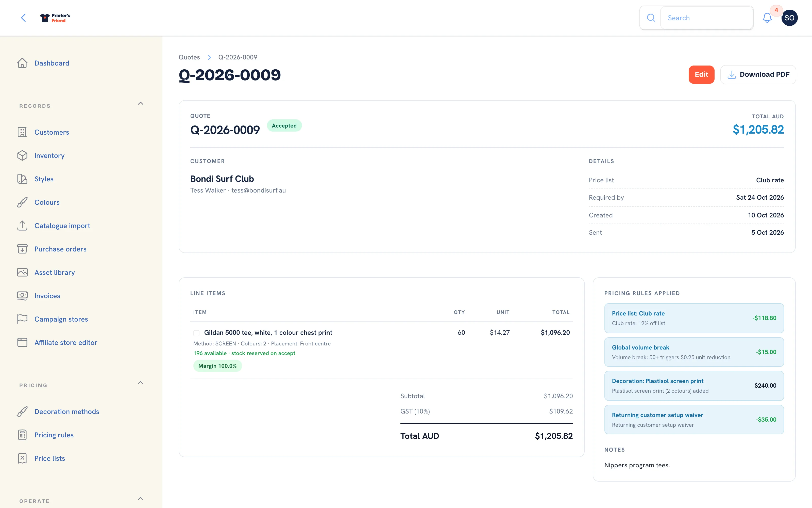Click the Margin 100.0% badge
Image resolution: width=812 pixels, height=508 pixels.
217,366
